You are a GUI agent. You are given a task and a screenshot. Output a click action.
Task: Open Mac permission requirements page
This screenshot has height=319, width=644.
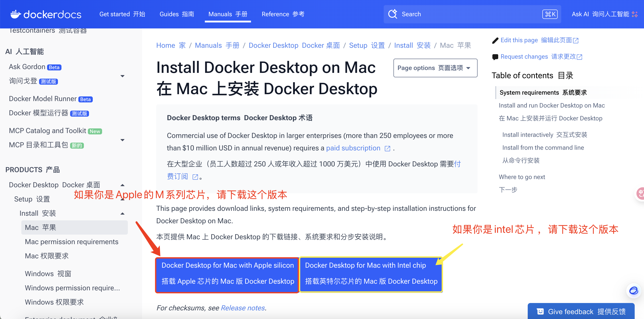pyautogui.click(x=71, y=242)
